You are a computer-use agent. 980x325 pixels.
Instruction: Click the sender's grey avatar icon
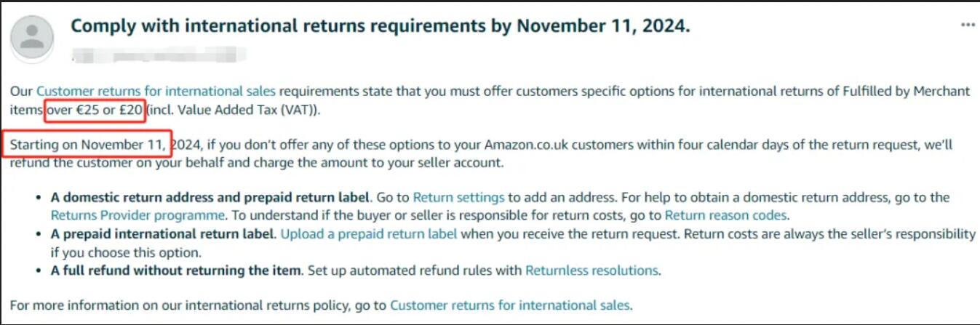click(33, 37)
